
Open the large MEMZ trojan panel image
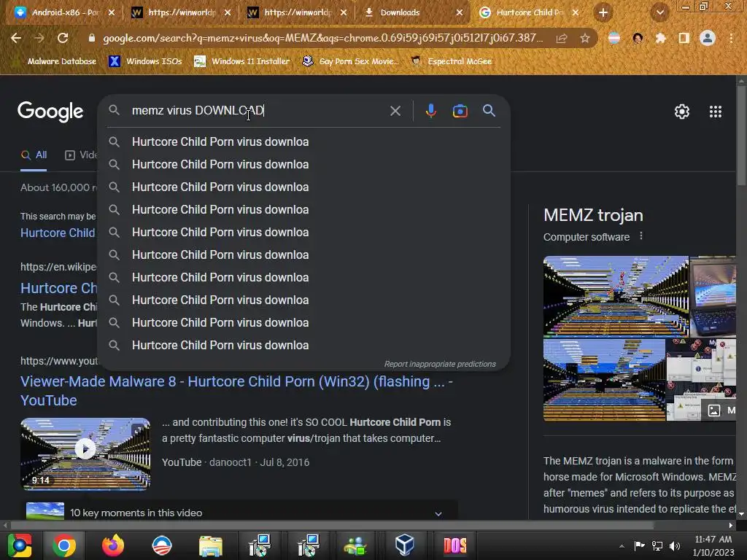click(x=616, y=296)
